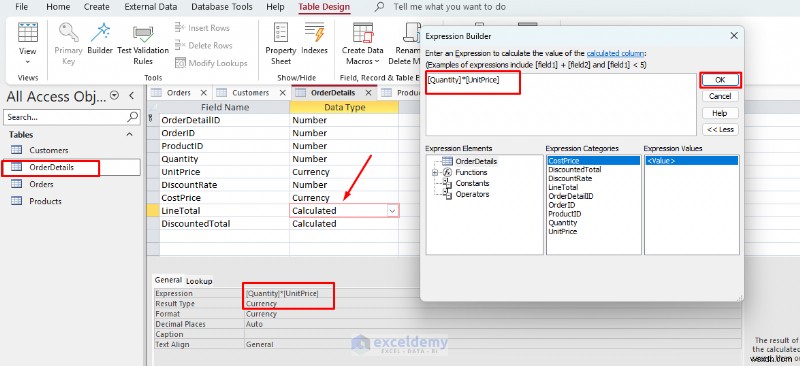Click Modify Lookups command
The width and height of the screenshot is (800, 366).
pos(211,63)
